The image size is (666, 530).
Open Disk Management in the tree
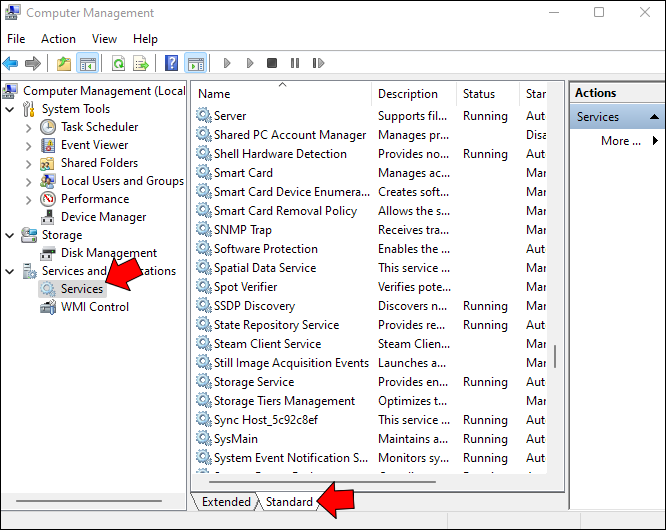point(109,253)
